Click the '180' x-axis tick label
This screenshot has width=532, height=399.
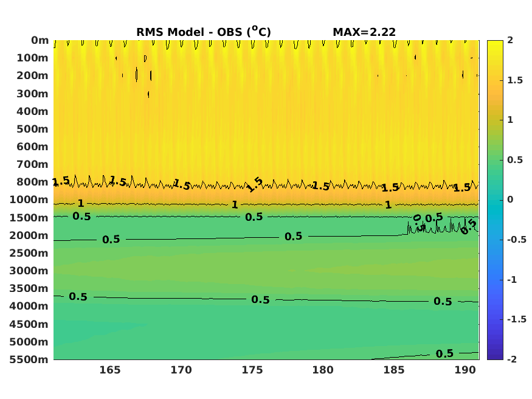[323, 370]
